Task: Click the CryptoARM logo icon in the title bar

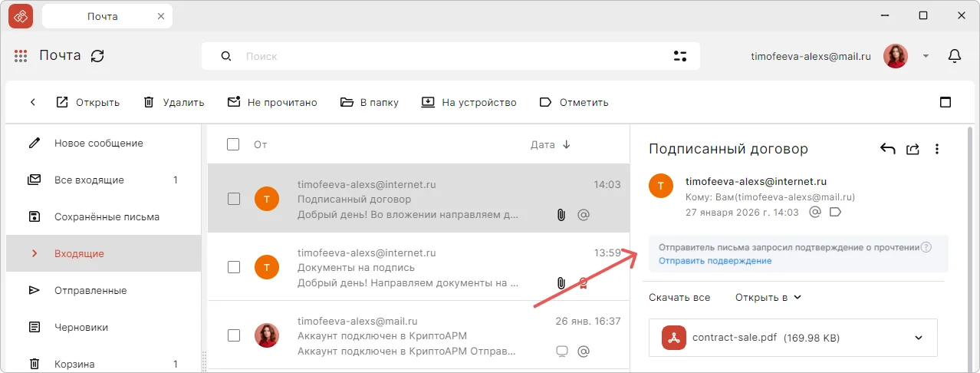Action: point(21,15)
